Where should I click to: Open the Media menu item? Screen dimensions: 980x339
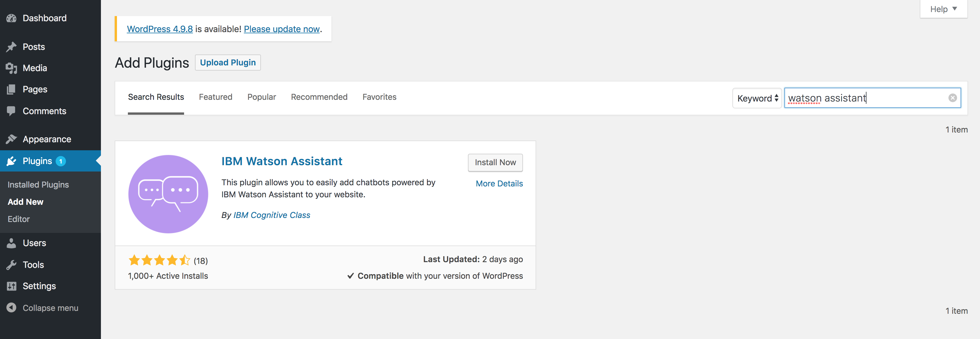(x=50, y=68)
